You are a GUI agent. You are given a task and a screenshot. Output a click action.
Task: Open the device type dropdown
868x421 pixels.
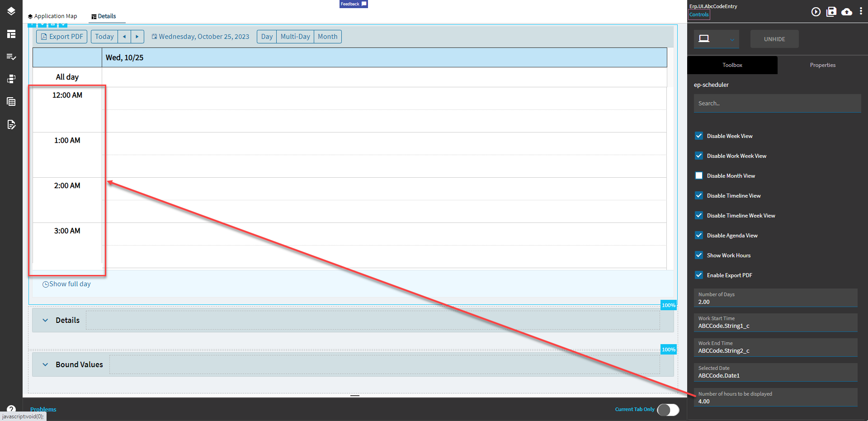717,39
